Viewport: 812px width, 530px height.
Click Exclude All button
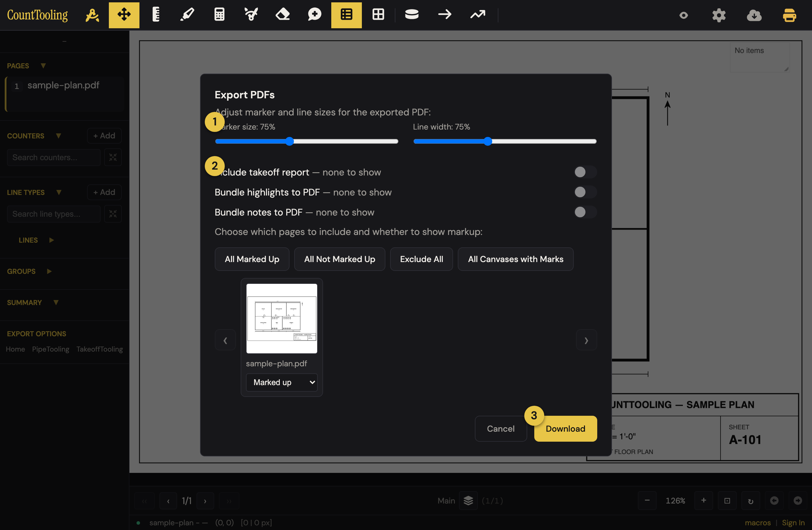coord(421,259)
